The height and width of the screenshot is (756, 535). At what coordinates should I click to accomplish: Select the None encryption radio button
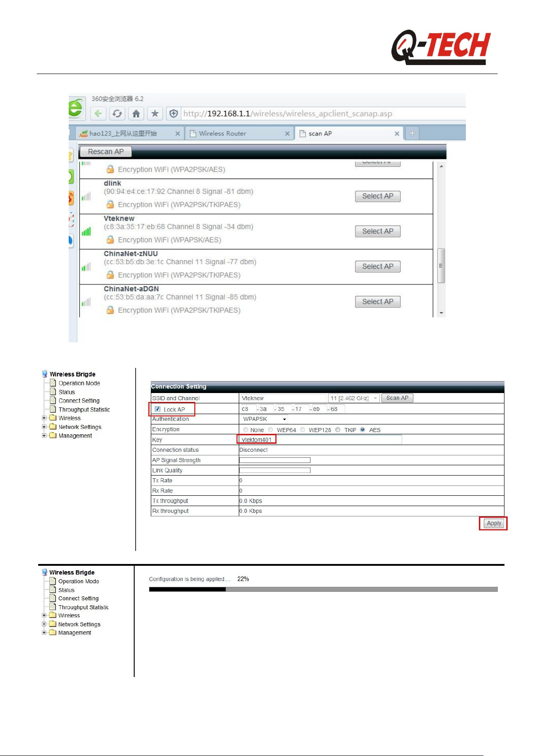tap(246, 430)
